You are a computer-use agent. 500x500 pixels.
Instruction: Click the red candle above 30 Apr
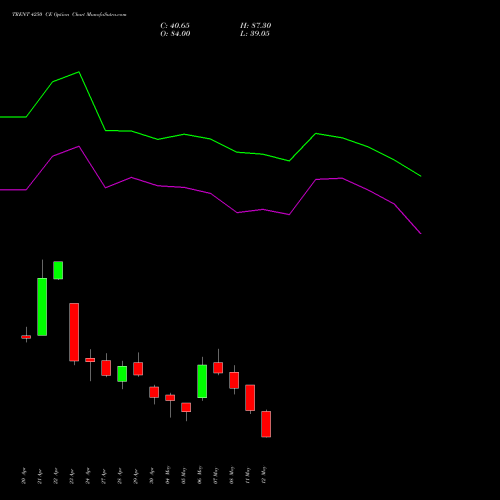tap(154, 392)
